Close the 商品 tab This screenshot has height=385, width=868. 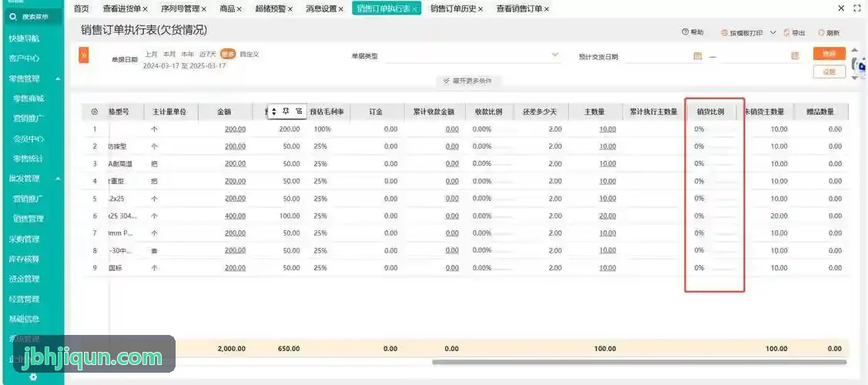tap(239, 8)
